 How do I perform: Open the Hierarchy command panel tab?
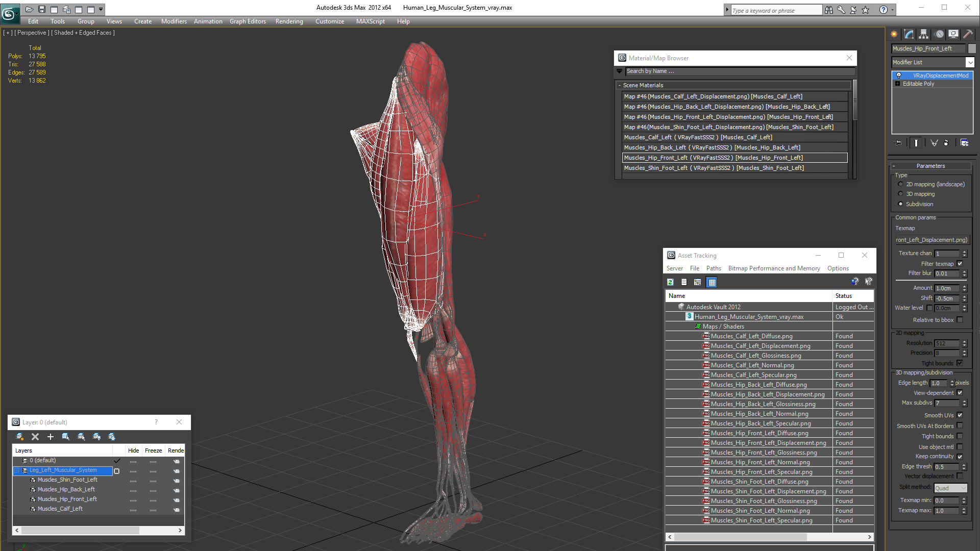click(924, 34)
